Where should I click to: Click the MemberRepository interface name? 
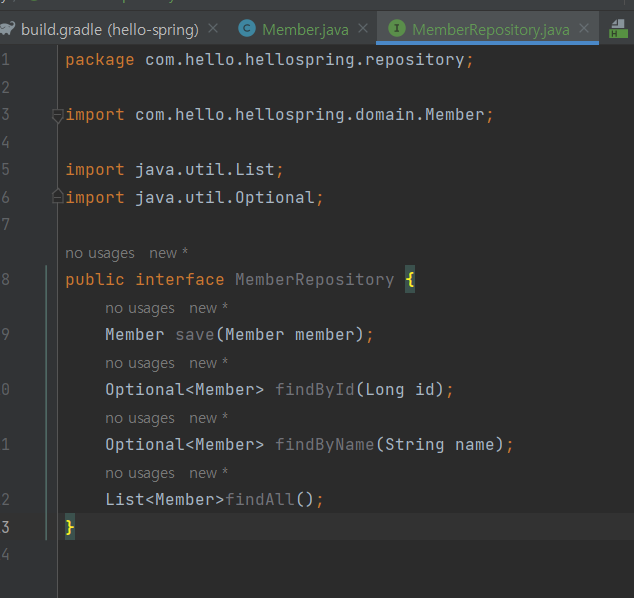tap(315, 280)
